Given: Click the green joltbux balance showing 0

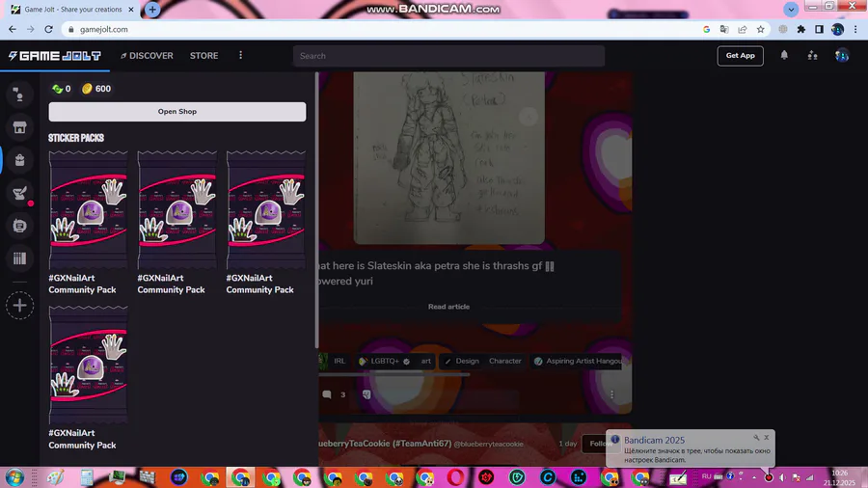Looking at the screenshot, I should point(61,89).
